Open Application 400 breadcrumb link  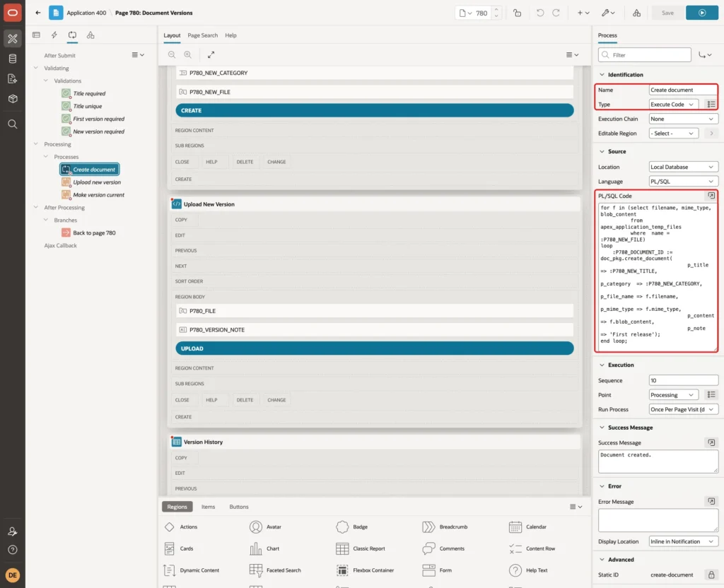[x=86, y=13]
